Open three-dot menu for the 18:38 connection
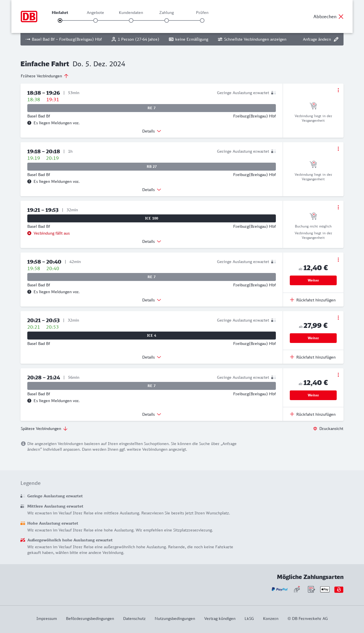 pos(338,90)
